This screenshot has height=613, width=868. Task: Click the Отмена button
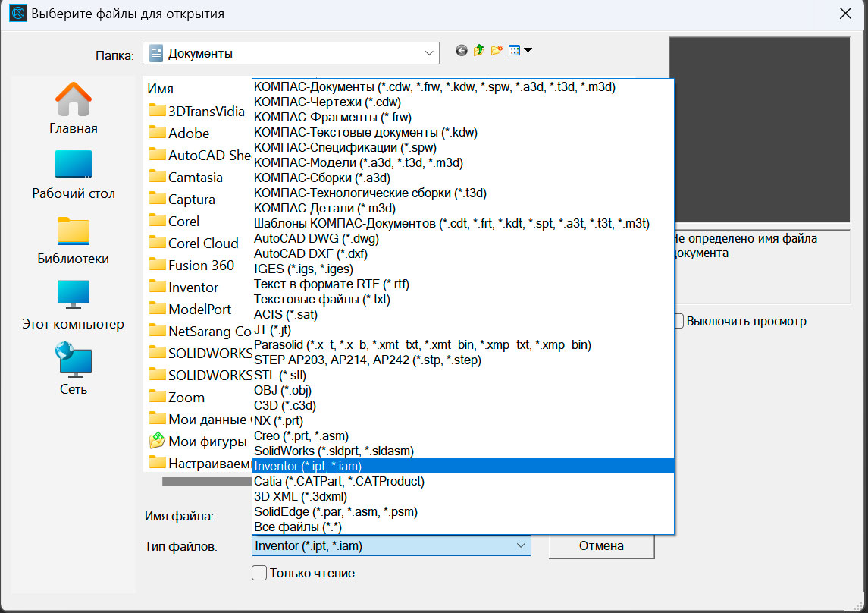tap(601, 546)
